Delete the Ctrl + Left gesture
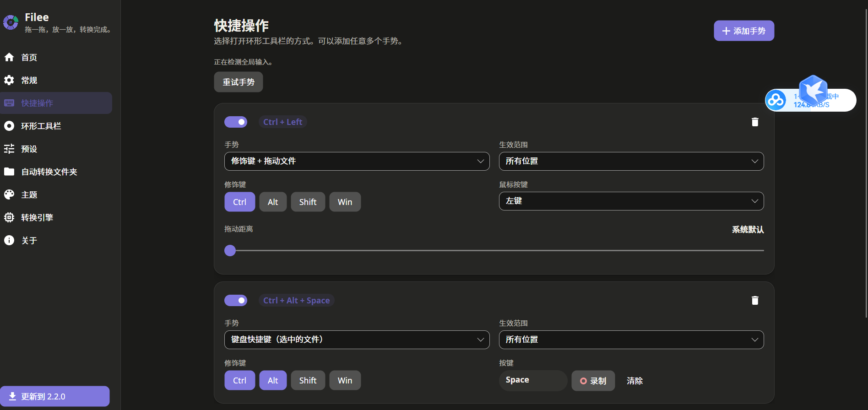Viewport: 868px width, 410px height. click(x=755, y=122)
